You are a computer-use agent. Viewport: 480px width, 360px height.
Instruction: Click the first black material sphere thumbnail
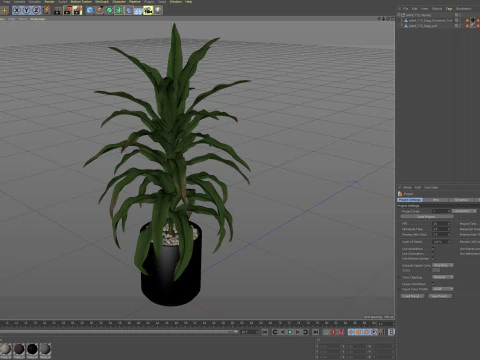pos(32,349)
